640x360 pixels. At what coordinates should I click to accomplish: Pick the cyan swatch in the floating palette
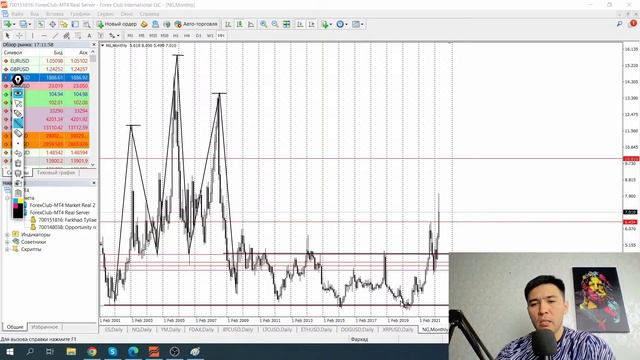click(x=16, y=201)
